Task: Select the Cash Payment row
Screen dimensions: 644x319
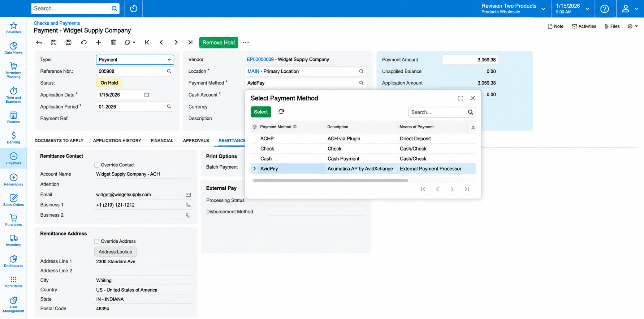Action: (363, 159)
